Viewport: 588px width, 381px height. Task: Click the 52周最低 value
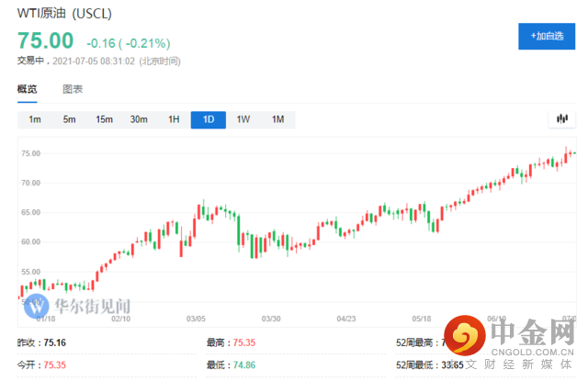click(453, 364)
